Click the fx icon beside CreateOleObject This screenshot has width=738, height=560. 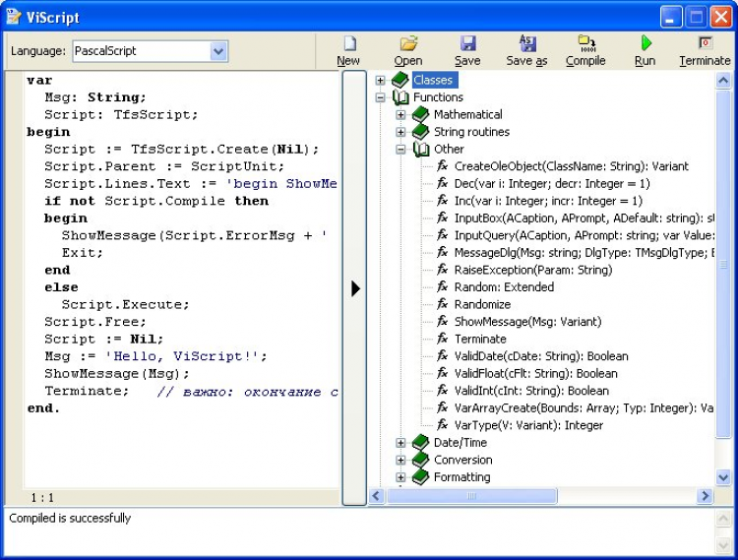click(443, 165)
